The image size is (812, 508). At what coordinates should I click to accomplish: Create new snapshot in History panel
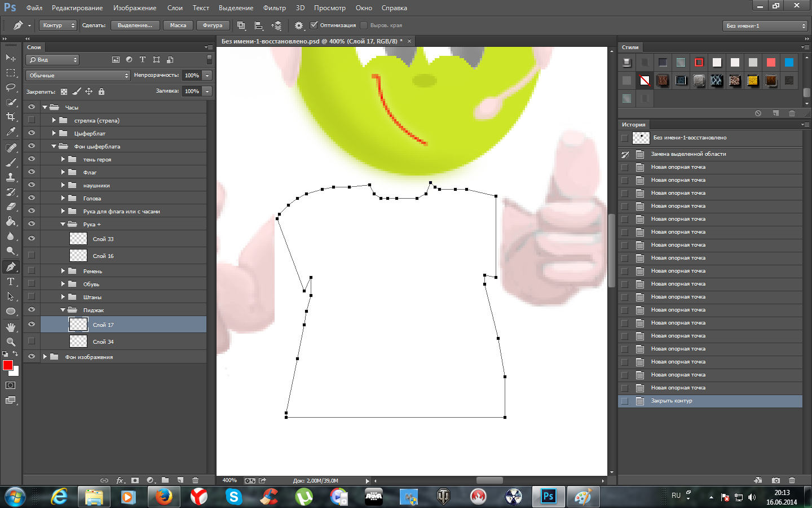tap(776, 480)
